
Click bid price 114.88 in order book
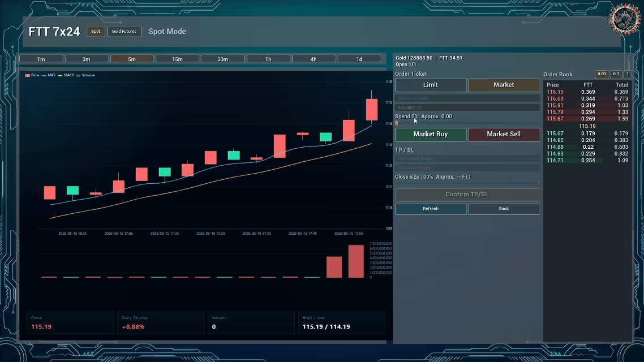pyautogui.click(x=555, y=147)
